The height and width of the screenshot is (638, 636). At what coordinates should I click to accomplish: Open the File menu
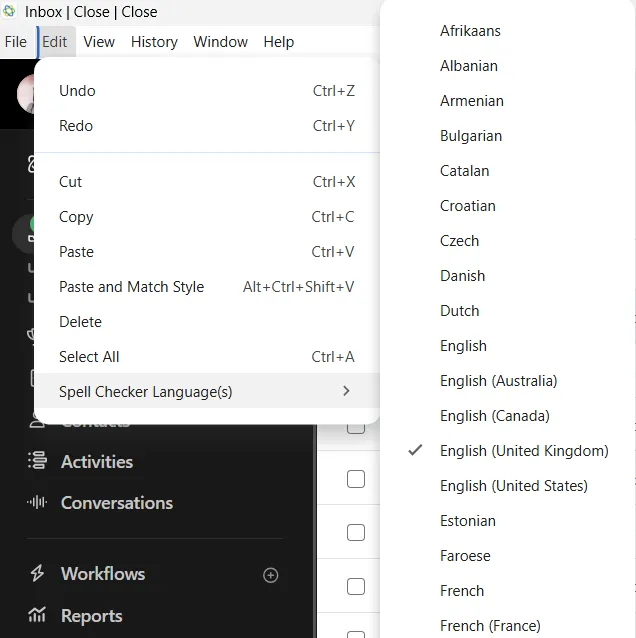tap(15, 42)
